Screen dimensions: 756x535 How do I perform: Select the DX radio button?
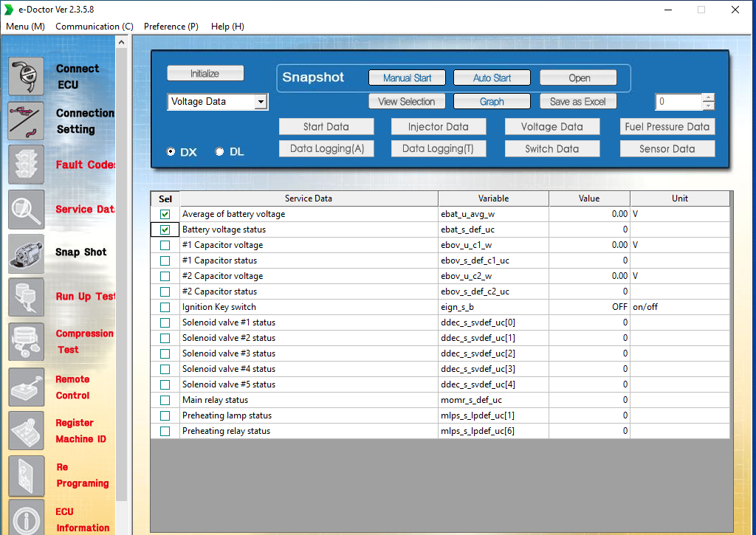171,151
